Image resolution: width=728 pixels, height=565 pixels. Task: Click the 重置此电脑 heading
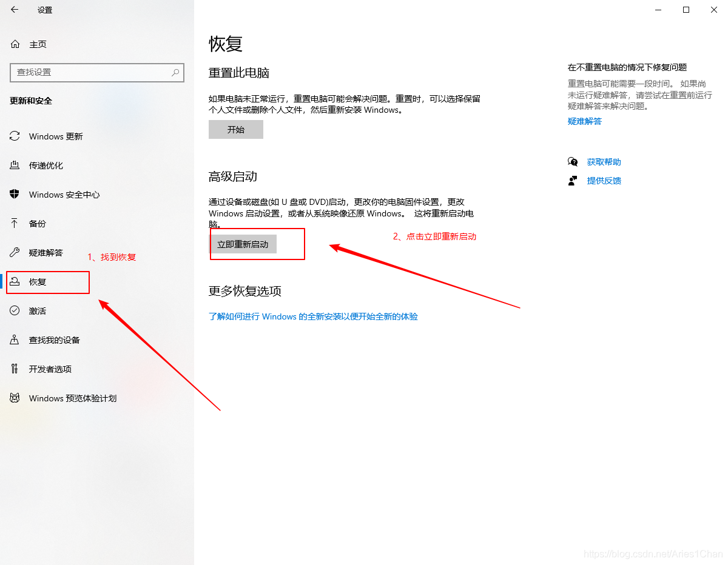(239, 73)
